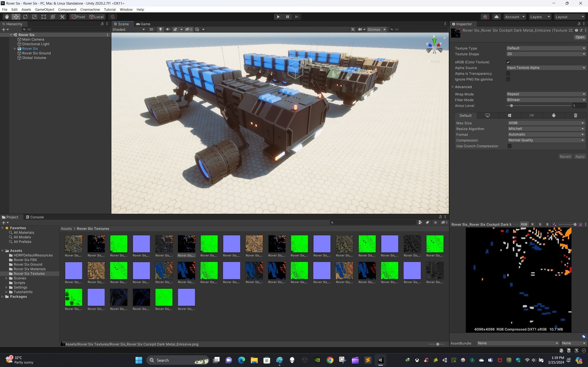Adjust the Aniso Level slider handle
This screenshot has height=367, width=588.
click(x=512, y=106)
